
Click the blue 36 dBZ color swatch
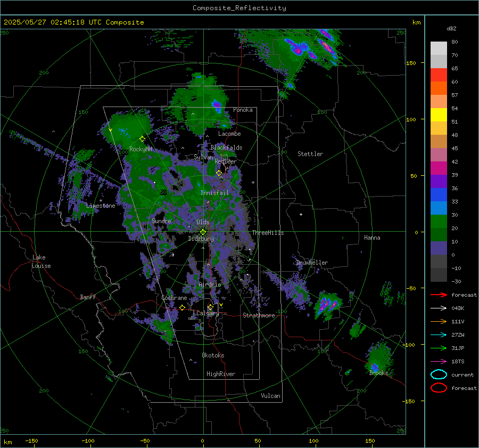439,195
